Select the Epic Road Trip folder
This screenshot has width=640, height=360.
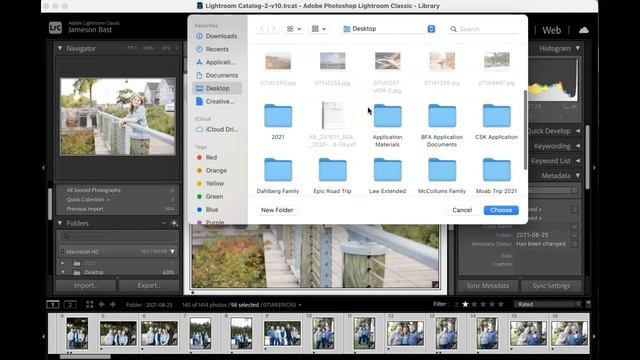coord(333,170)
